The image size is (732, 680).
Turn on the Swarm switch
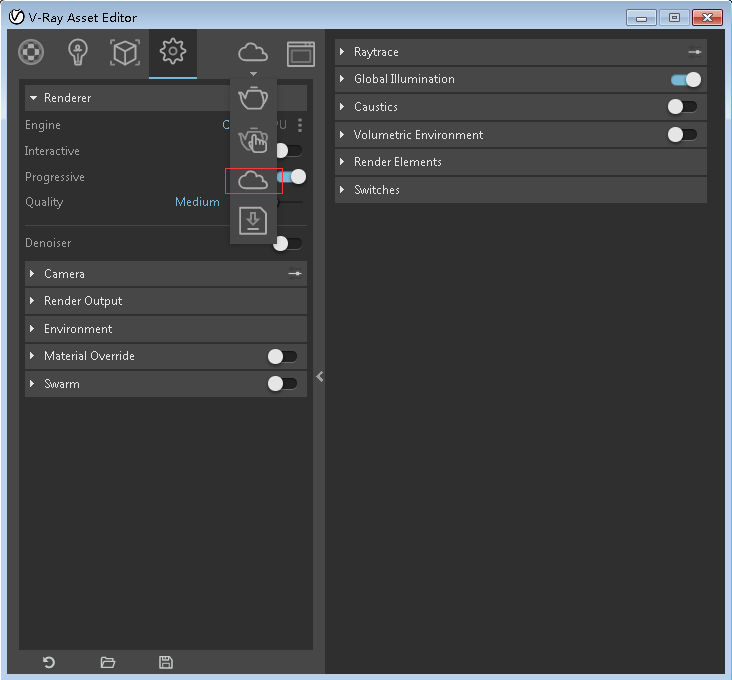pyautogui.click(x=282, y=384)
